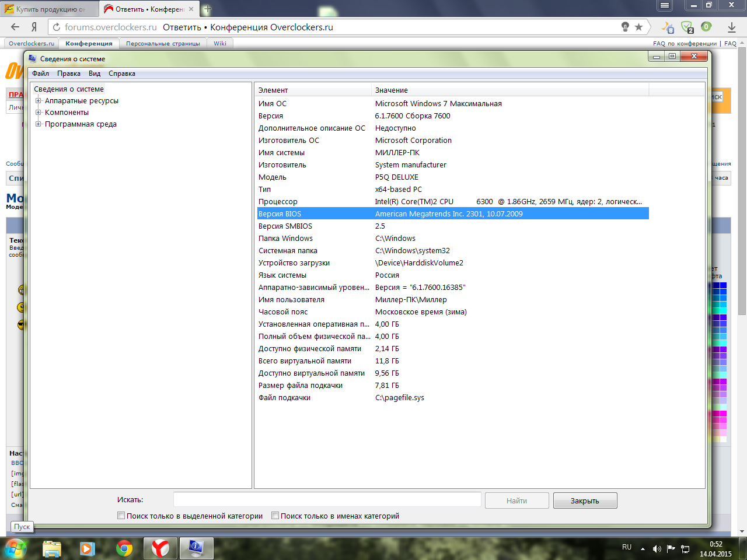Open browser downloads arrow icon

pos(732,27)
